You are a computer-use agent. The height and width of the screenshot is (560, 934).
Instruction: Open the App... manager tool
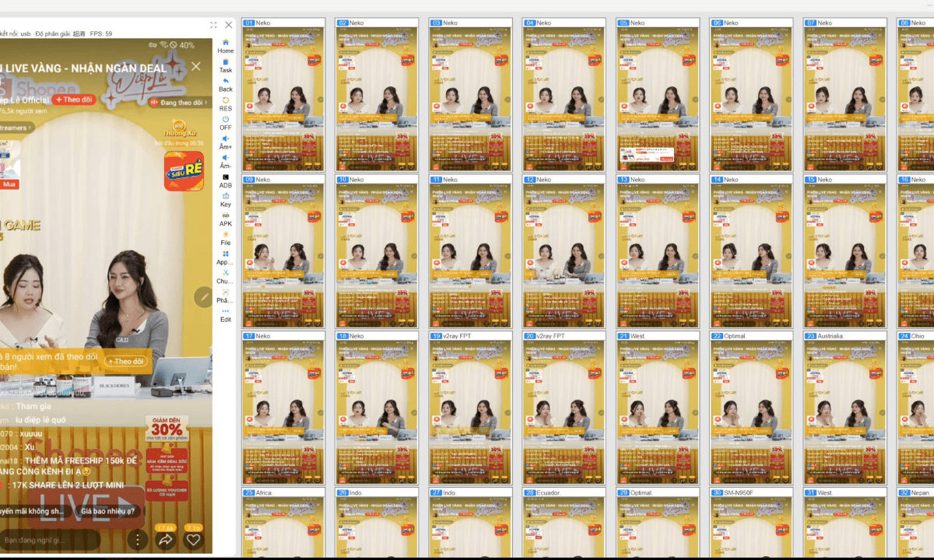[226, 257]
